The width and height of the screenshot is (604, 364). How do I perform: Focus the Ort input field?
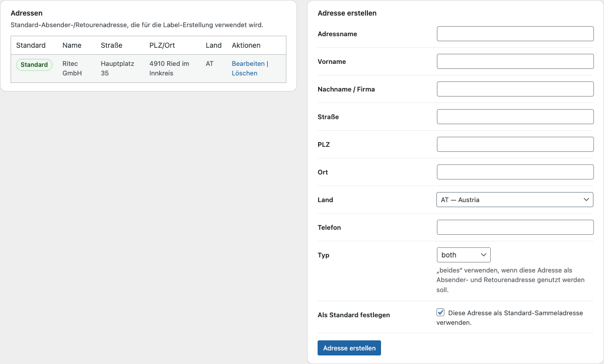(x=514, y=171)
